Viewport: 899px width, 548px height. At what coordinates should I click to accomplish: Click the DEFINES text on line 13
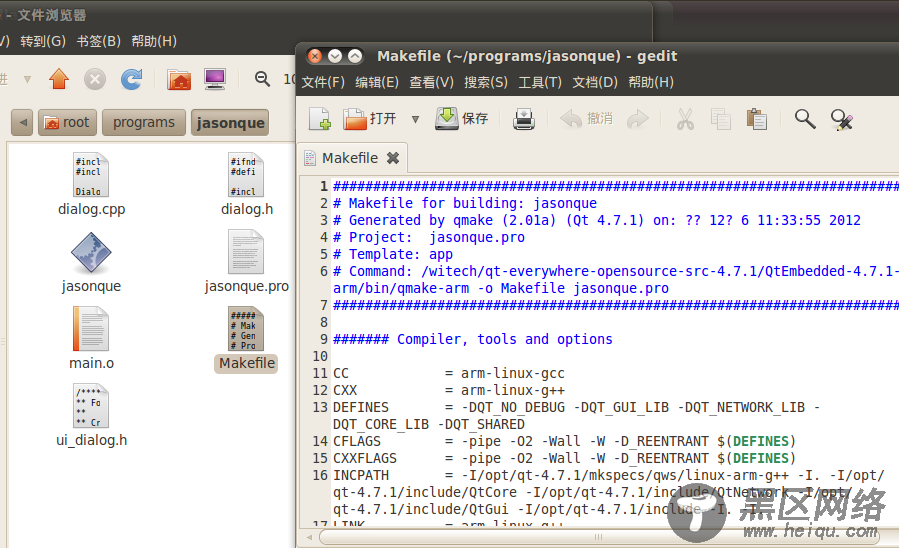click(361, 408)
